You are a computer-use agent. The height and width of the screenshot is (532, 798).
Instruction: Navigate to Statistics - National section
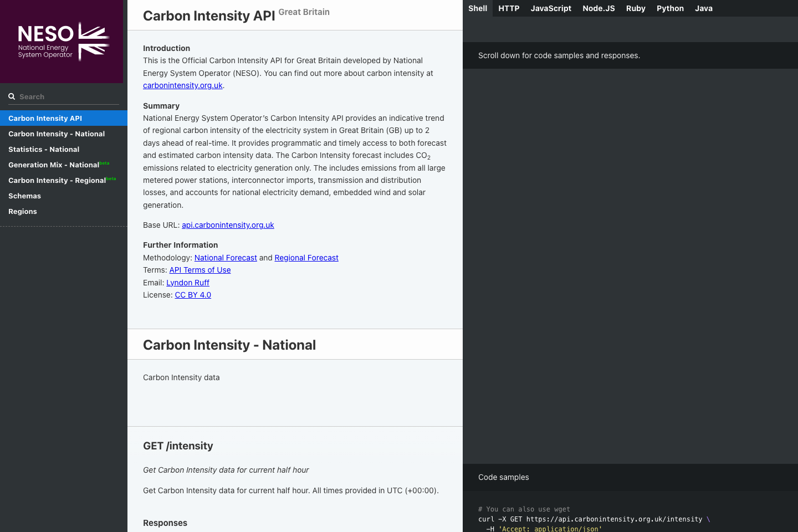coord(44,149)
